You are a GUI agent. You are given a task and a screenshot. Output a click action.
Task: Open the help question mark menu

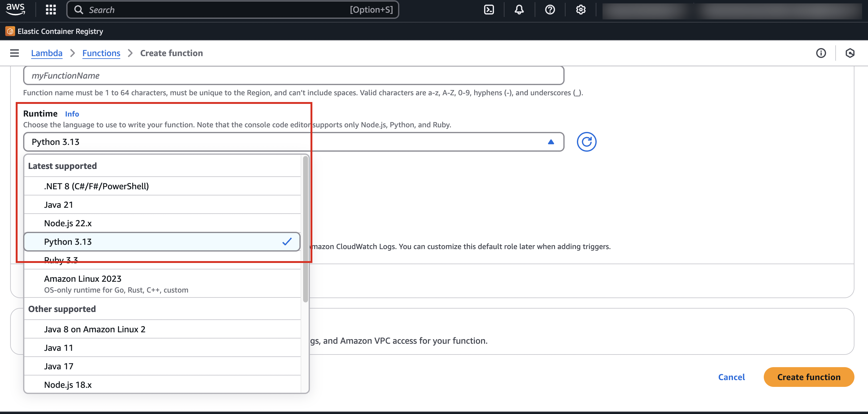550,10
